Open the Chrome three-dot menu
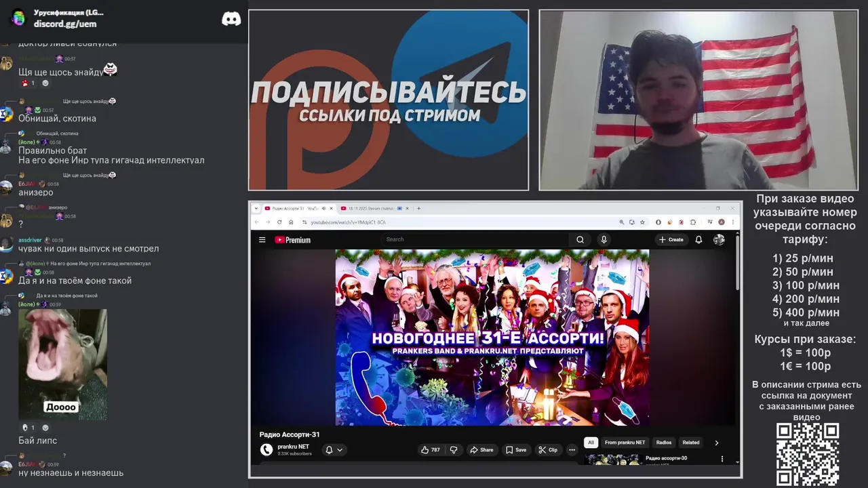 tap(734, 222)
